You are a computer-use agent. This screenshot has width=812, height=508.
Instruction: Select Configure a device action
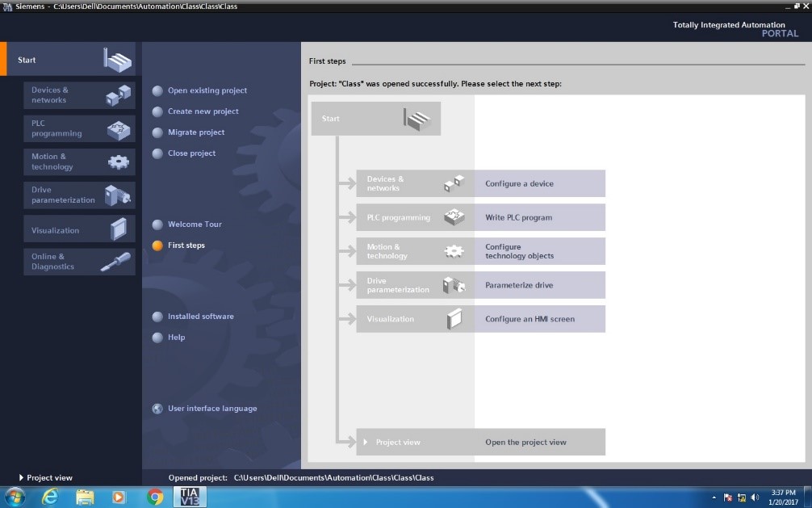pyautogui.click(x=521, y=183)
